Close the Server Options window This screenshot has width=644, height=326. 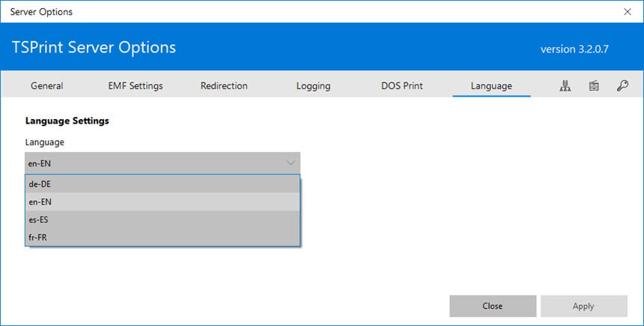(x=628, y=11)
